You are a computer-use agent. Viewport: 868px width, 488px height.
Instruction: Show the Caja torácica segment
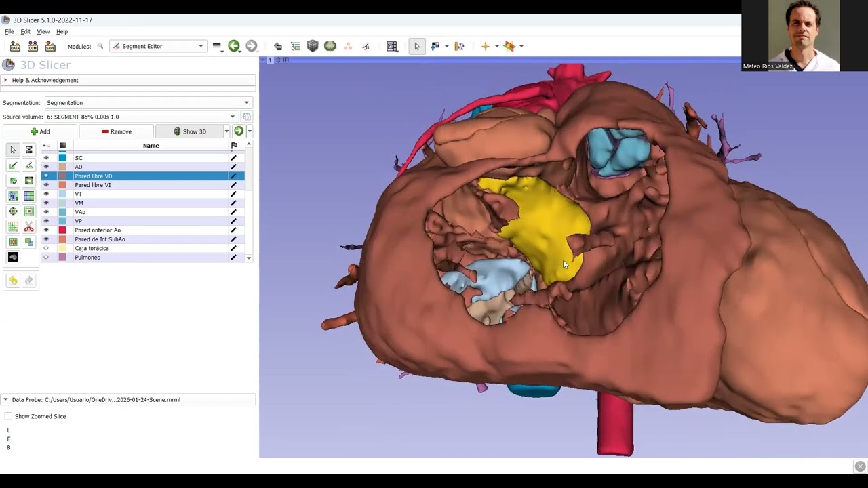point(46,248)
